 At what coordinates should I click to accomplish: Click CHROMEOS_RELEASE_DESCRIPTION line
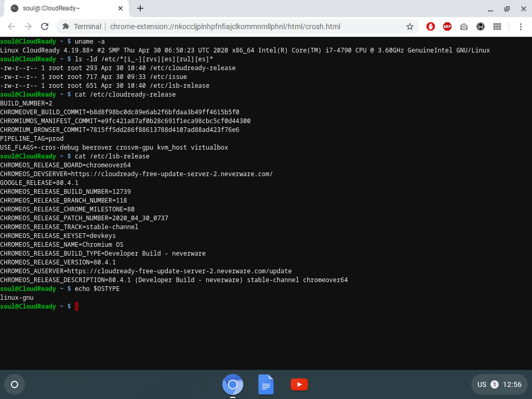[174, 280]
